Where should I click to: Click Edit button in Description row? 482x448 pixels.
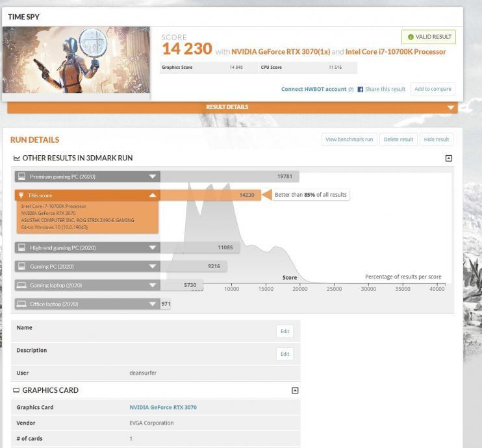[x=285, y=354]
